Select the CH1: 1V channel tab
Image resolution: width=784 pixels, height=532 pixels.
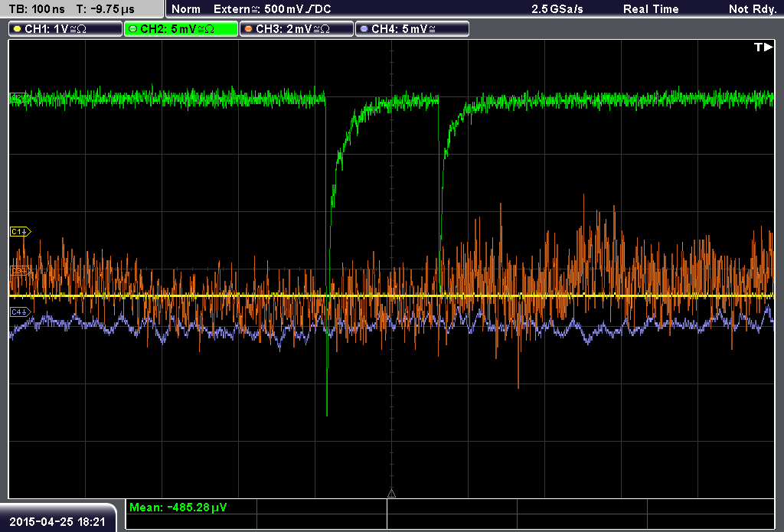[66, 29]
